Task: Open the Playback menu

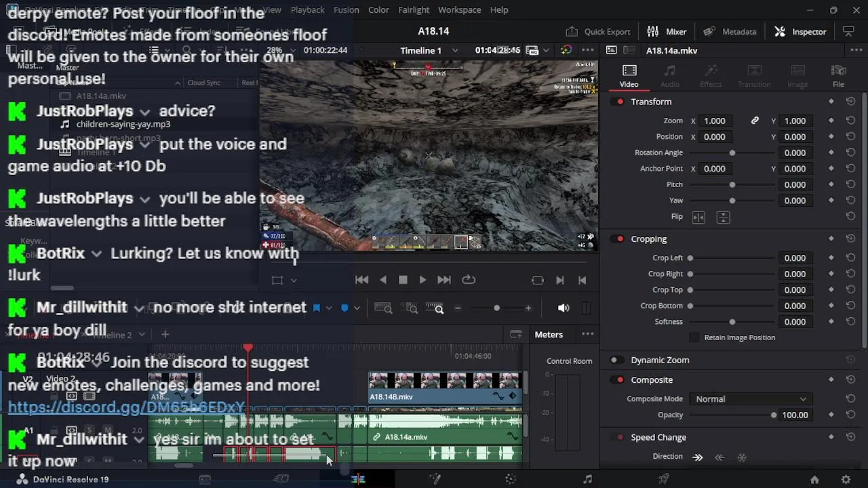Action: (x=307, y=9)
